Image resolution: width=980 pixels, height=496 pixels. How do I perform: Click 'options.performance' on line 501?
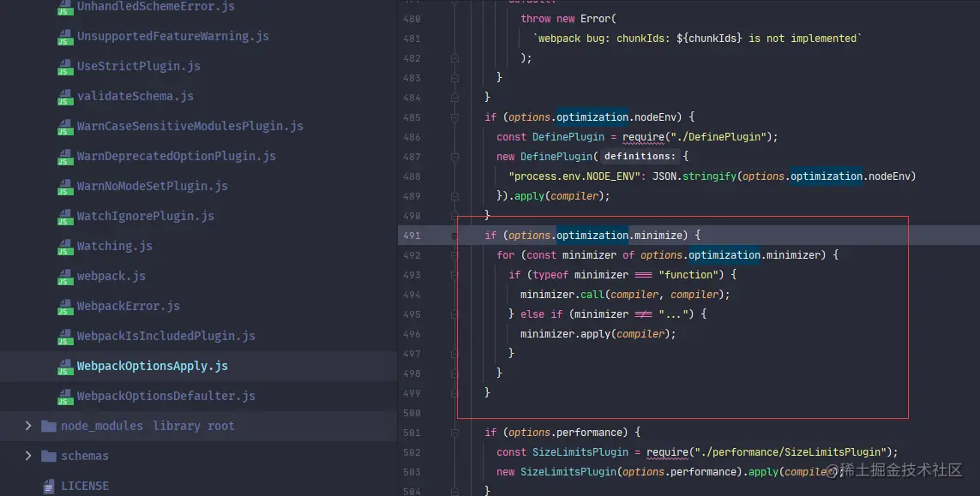point(568,433)
